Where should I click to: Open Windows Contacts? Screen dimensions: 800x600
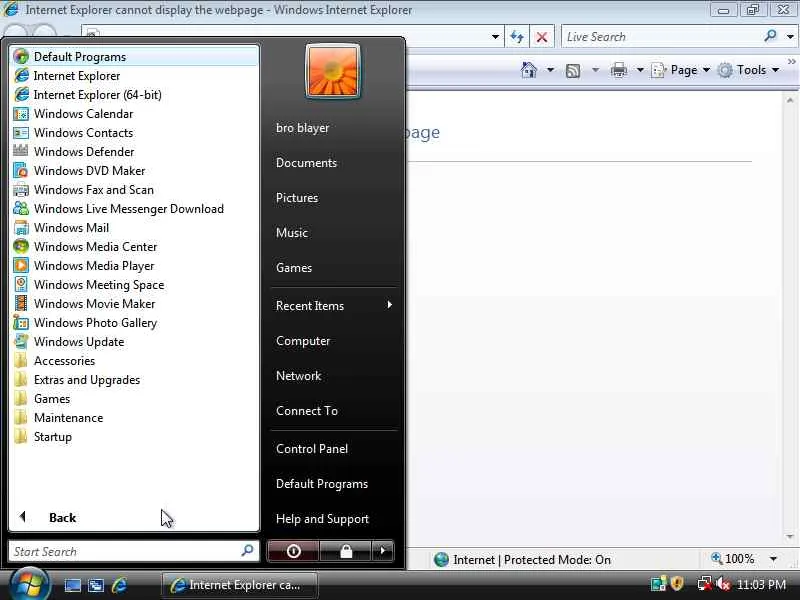point(135,133)
